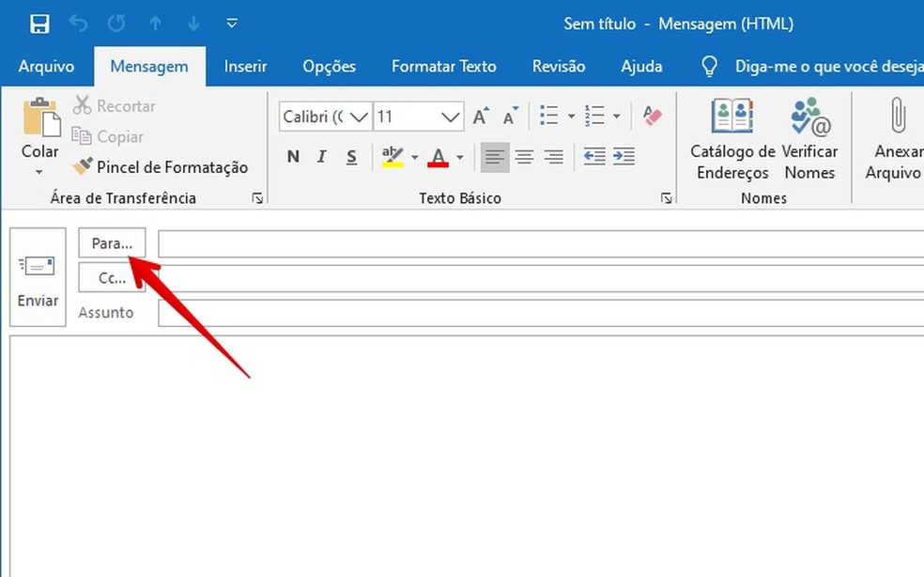The image size is (924, 577).
Task: Switch to the Inserir tab
Action: pos(245,67)
